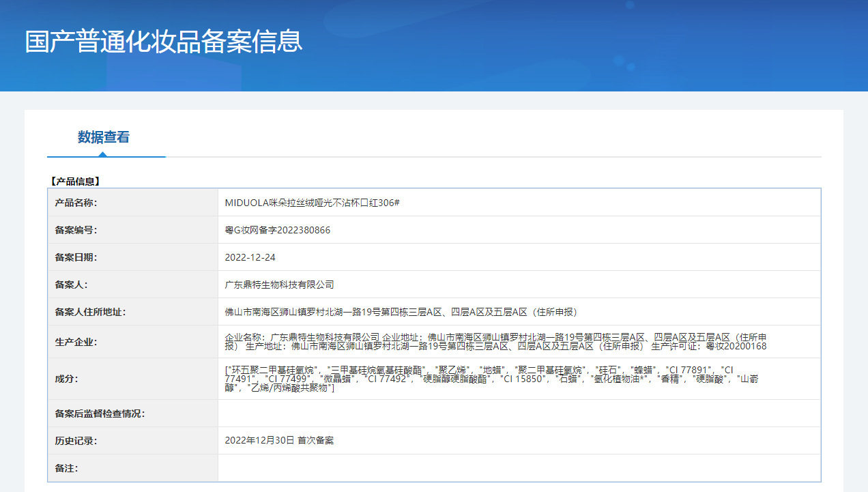Click the 备案人住所地址: label
The width and height of the screenshot is (868, 492).
coord(91,312)
